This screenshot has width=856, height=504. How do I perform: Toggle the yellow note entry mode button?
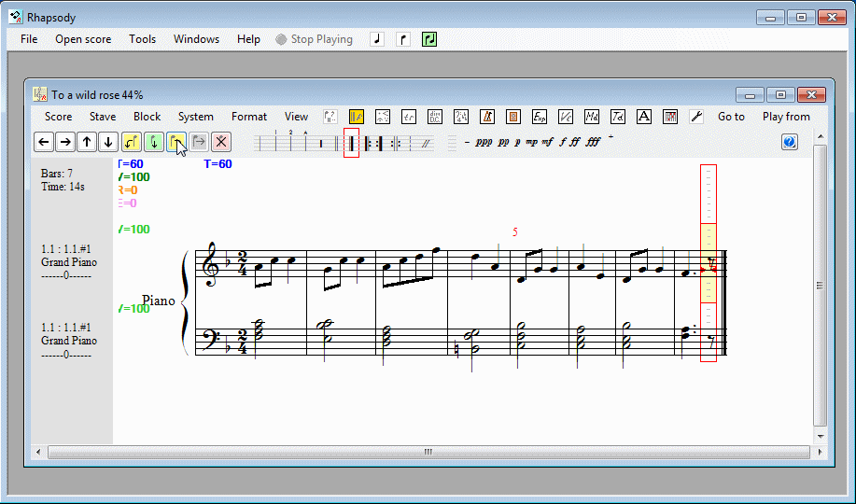click(x=131, y=142)
